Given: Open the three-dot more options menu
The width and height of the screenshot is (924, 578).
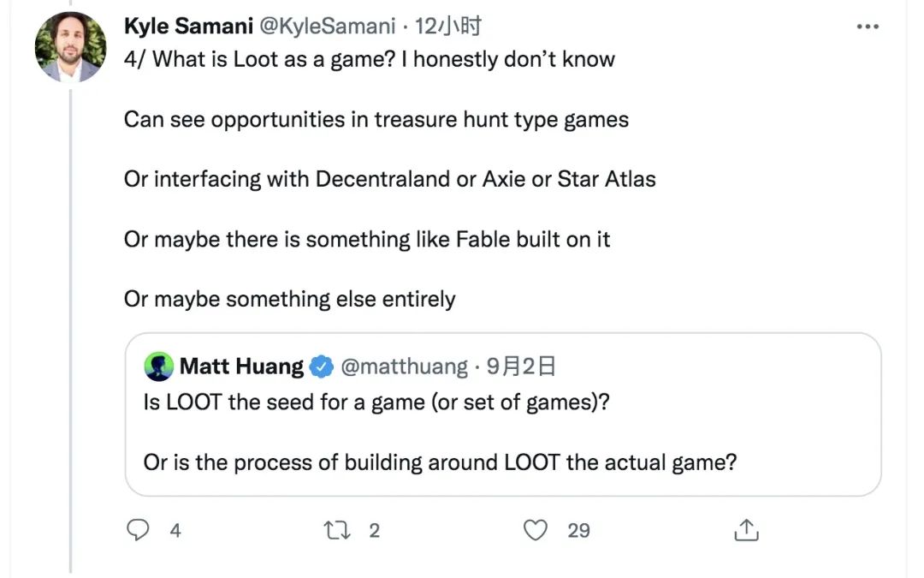Looking at the screenshot, I should click(868, 27).
